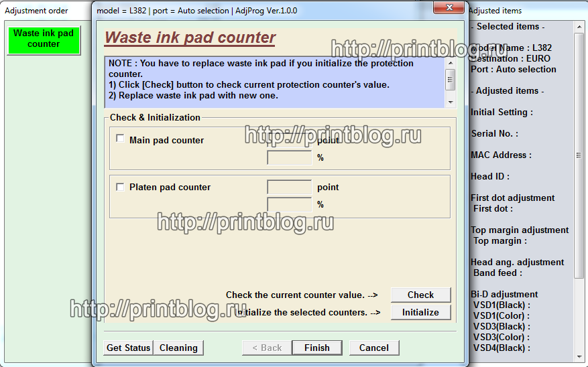588x367 pixels.
Task: Close the AdjProg window with red X
Action: (x=447, y=8)
